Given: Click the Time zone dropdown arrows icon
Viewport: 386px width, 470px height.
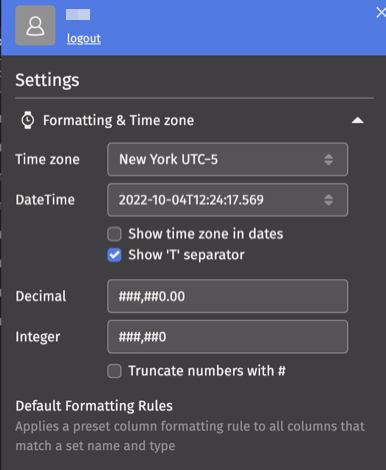Looking at the screenshot, I should point(329,159).
